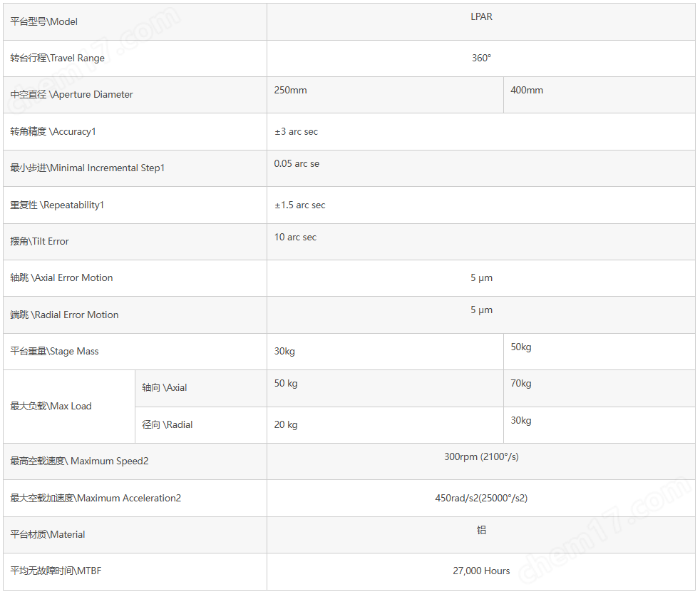
Task: Click the Max Load header cell
Action: [x=69, y=406]
